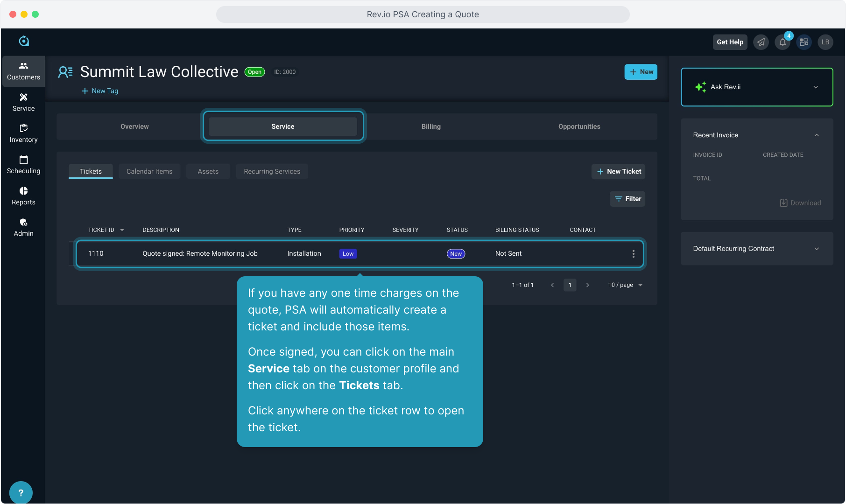Open Admin settings in sidebar

click(x=23, y=227)
